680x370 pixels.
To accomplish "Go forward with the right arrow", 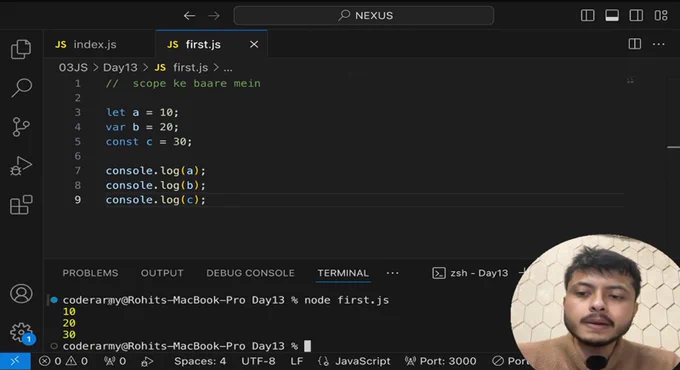I will coord(214,16).
